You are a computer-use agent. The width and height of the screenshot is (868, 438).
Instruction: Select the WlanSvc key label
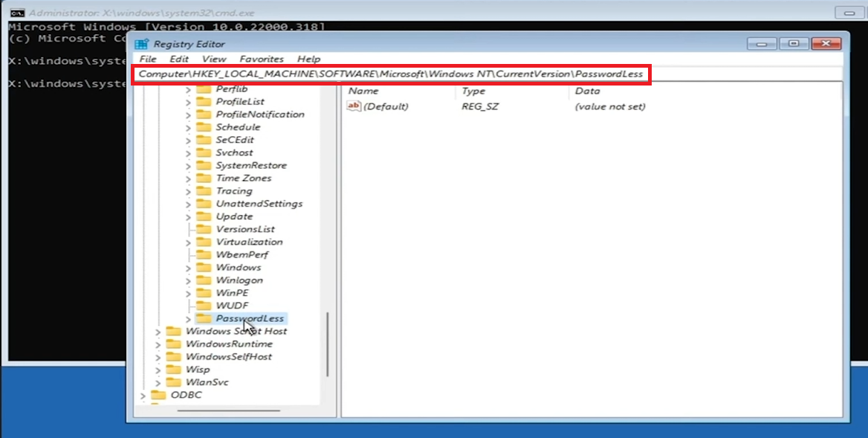click(207, 382)
